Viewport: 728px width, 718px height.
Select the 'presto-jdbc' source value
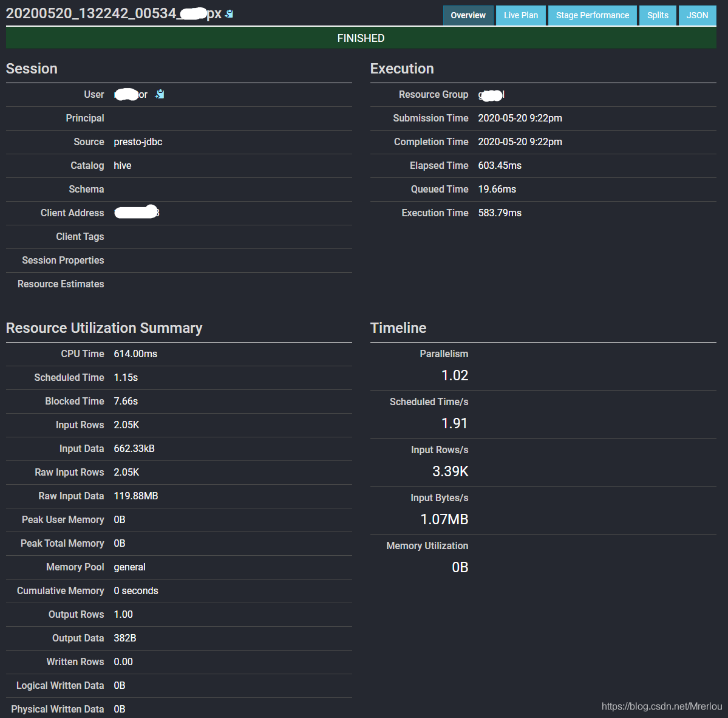138,142
